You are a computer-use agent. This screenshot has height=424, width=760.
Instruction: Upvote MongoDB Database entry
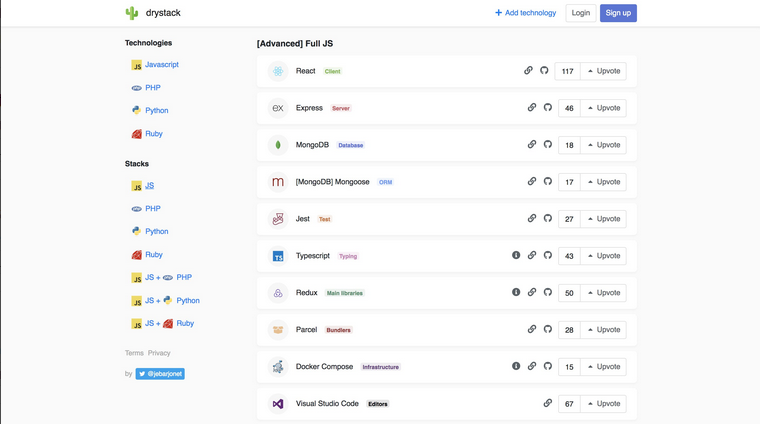pyautogui.click(x=603, y=145)
